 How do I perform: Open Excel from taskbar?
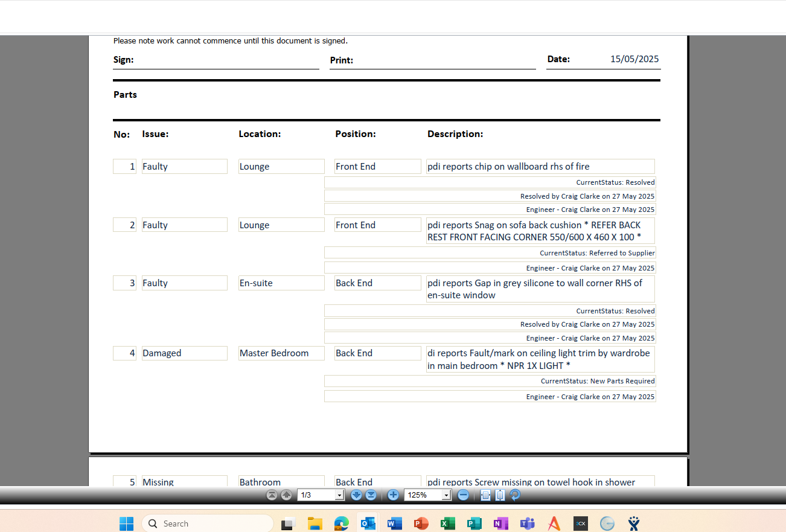pos(447,524)
